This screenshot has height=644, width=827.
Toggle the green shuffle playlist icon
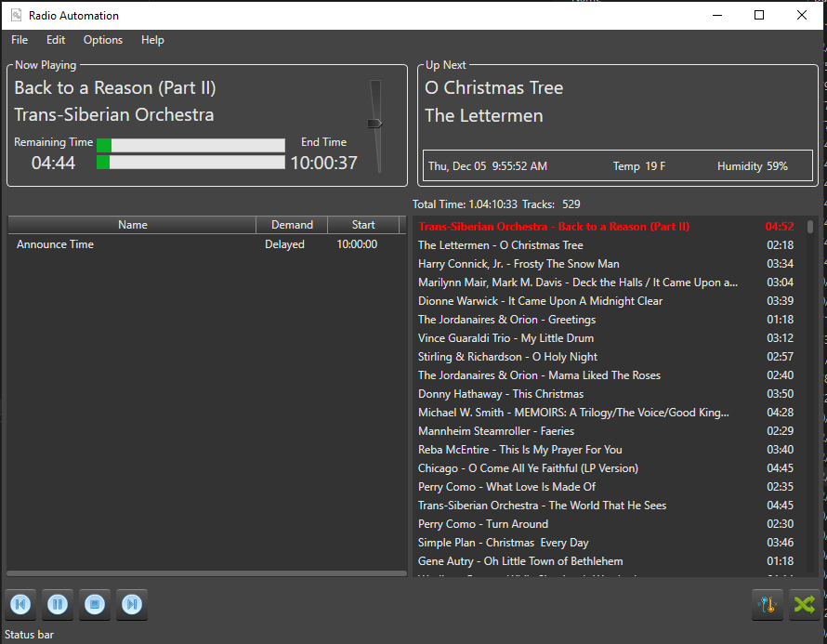(805, 604)
